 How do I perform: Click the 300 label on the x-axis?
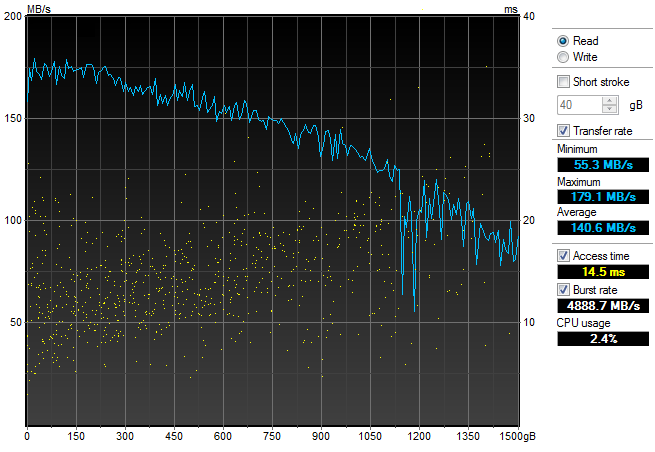pyautogui.click(x=124, y=437)
